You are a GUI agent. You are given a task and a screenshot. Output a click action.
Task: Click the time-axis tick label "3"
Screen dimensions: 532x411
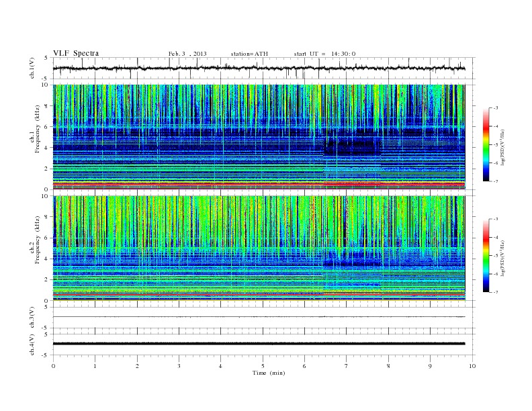click(179, 366)
